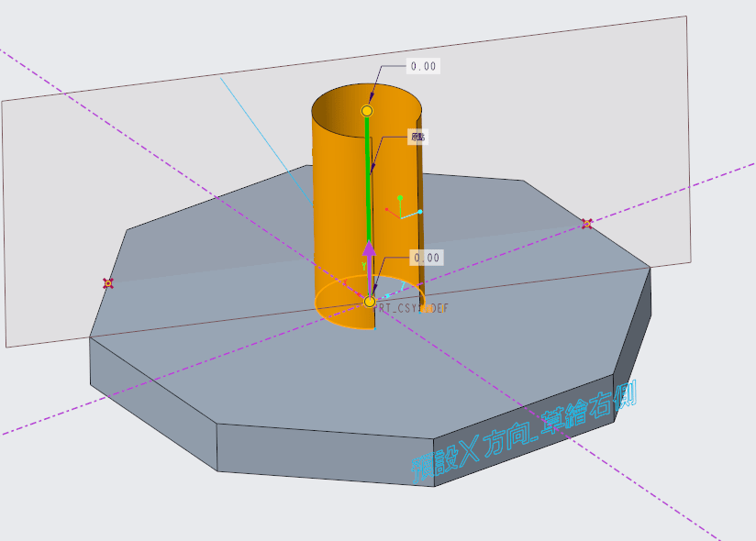The height and width of the screenshot is (541, 756).
Task: Click the purple direction arrow
Action: (369, 252)
